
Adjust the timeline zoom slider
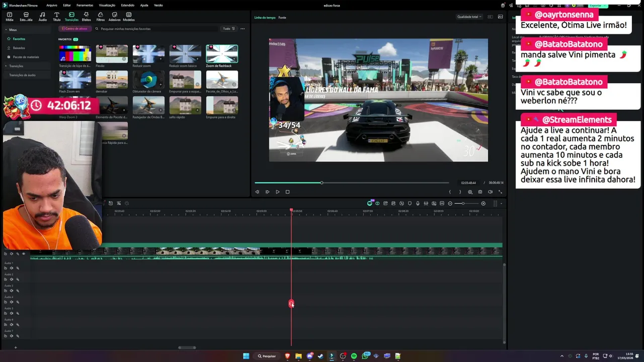pos(463,204)
